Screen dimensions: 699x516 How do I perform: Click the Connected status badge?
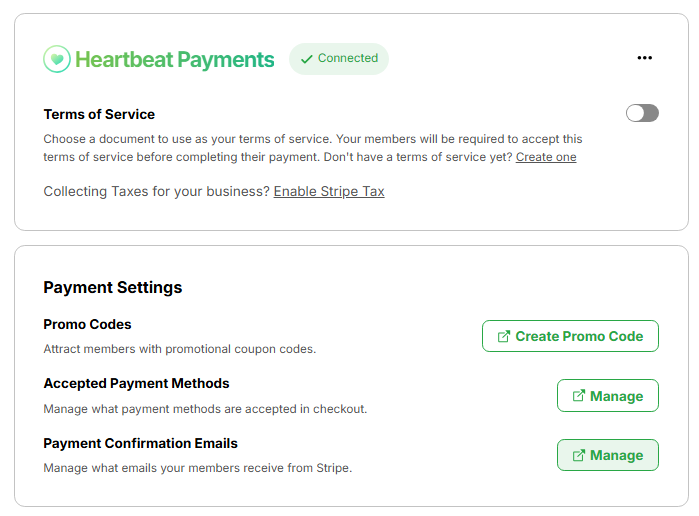(339, 59)
